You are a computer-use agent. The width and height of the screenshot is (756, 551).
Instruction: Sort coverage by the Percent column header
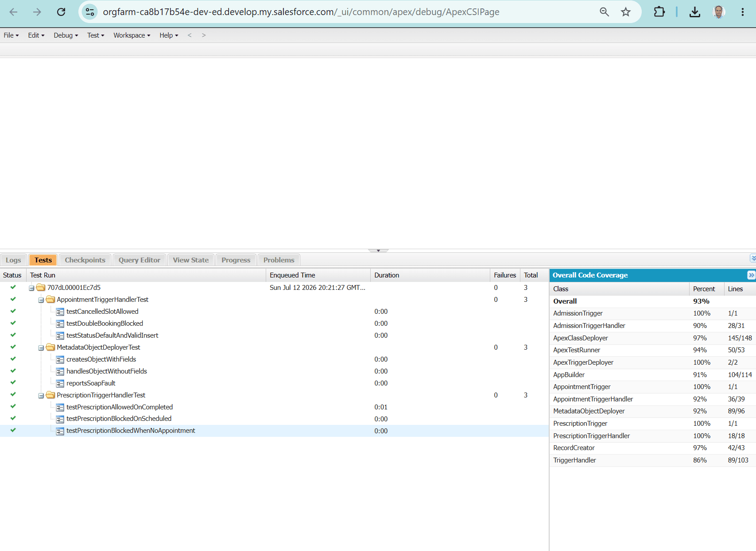(x=706, y=289)
